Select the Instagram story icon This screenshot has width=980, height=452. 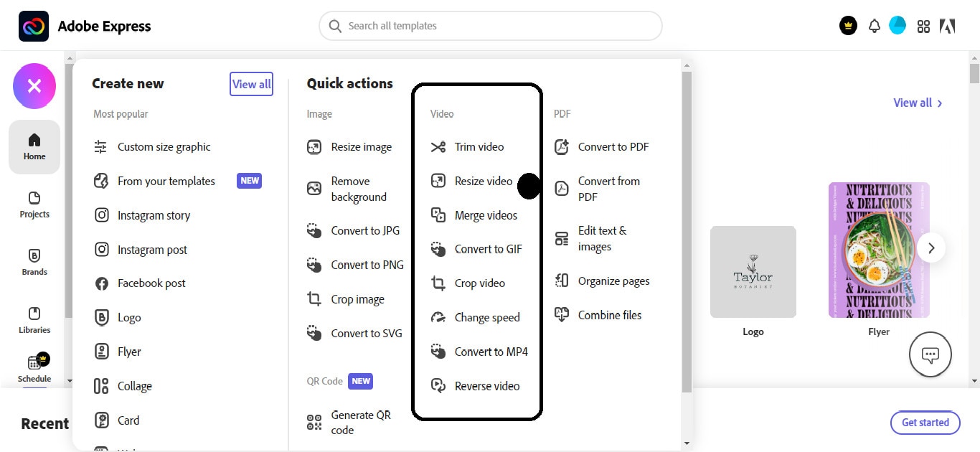(102, 215)
